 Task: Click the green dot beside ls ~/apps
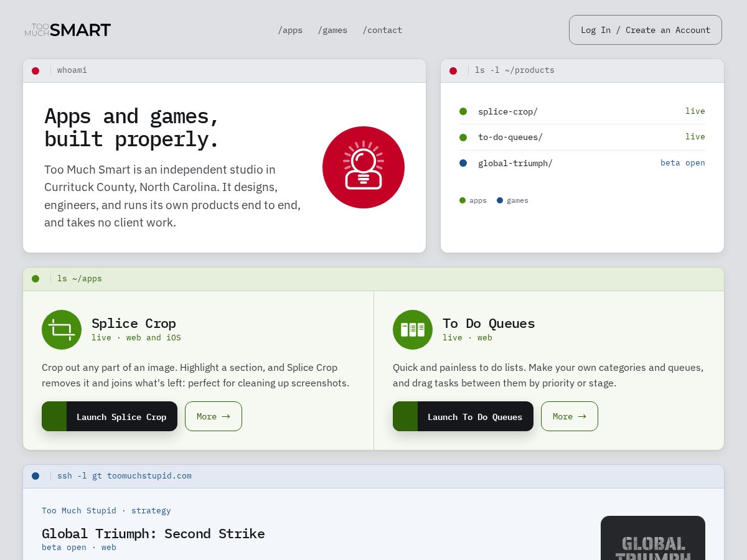(x=35, y=279)
